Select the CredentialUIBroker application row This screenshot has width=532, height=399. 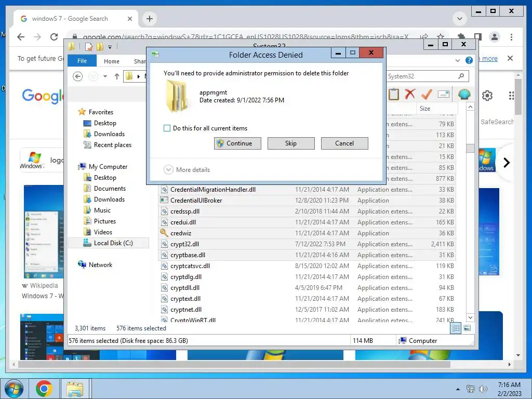tap(307, 201)
